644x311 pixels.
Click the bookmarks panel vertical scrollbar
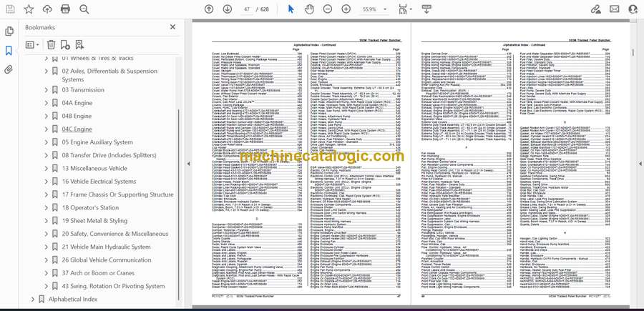(178, 205)
